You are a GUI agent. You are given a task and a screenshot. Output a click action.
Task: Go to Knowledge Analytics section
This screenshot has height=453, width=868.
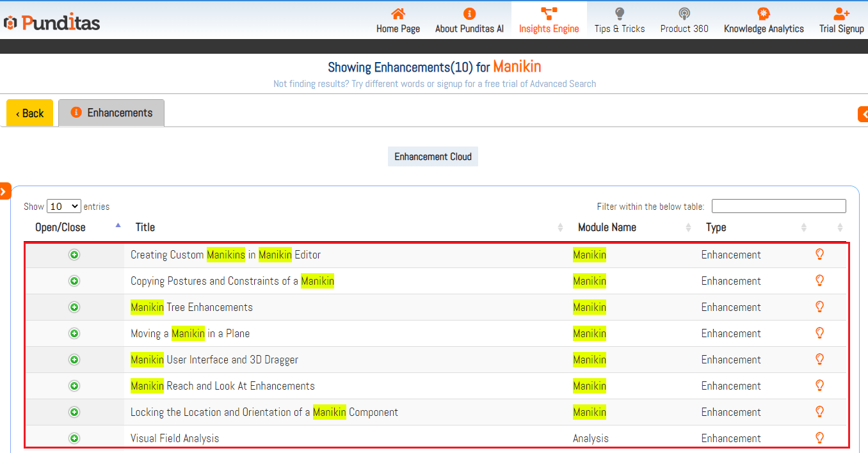coord(763,21)
